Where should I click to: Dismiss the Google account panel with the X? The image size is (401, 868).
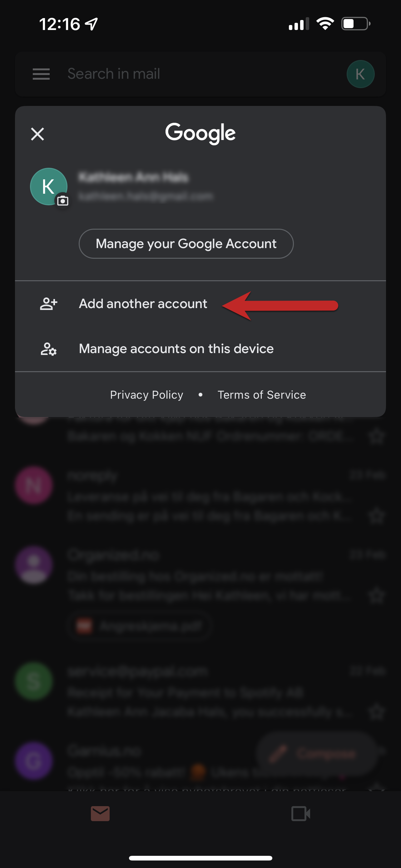(37, 134)
